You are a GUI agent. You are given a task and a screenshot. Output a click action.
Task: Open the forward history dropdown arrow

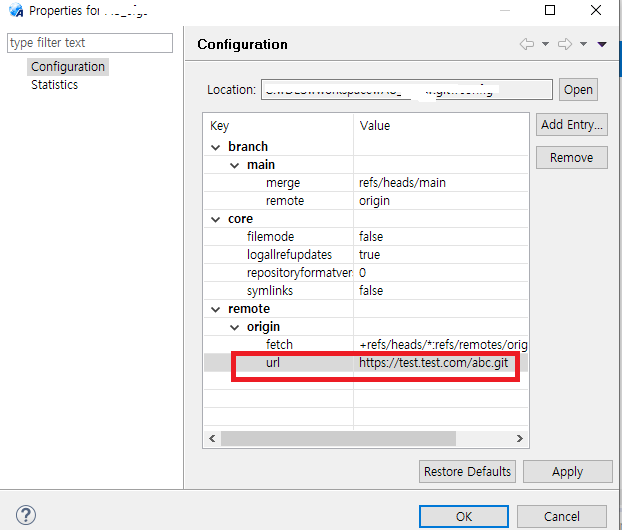tap(583, 44)
